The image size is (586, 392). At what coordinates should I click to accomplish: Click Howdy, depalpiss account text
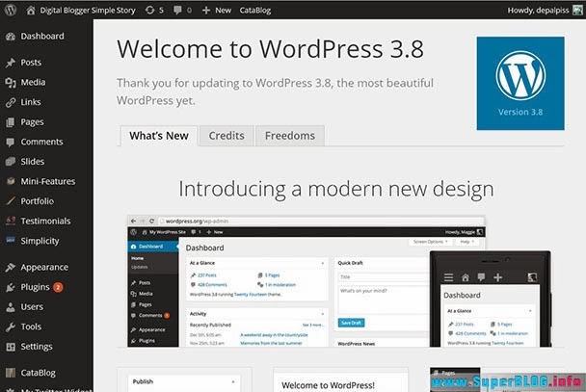pos(538,10)
